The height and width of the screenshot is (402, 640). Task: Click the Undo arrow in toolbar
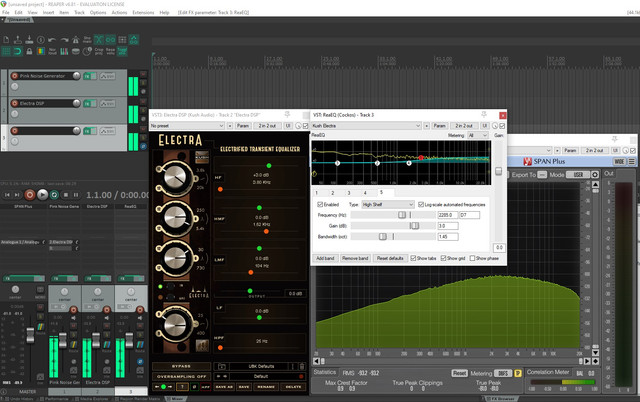52,40
